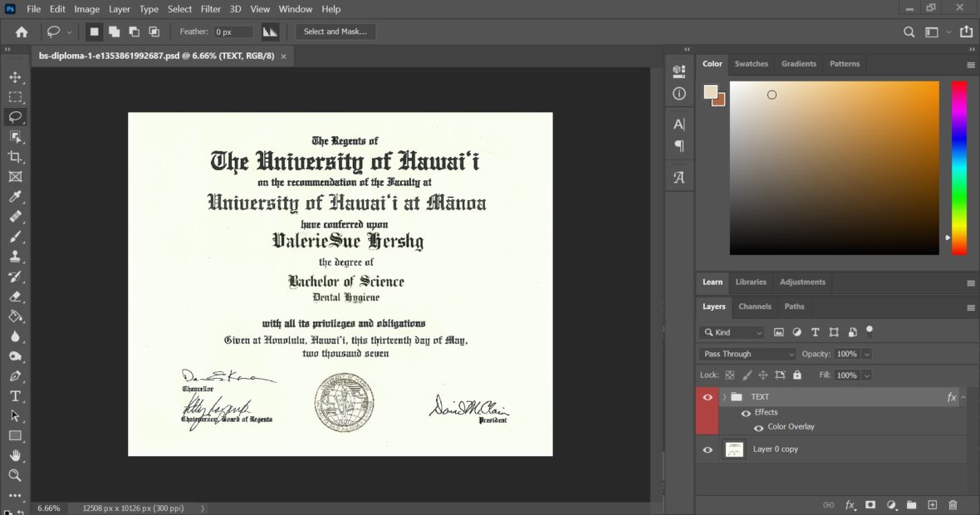Open the Lasso tool preset picker arrow
980x515 pixels.
(70, 32)
